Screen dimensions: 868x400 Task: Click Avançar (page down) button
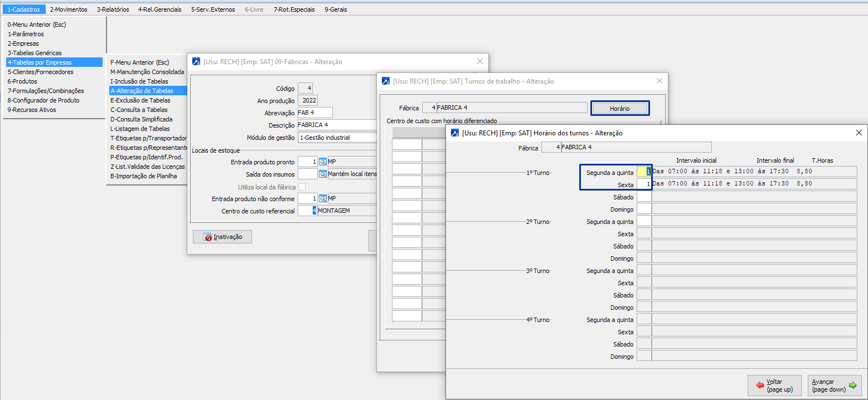click(834, 386)
